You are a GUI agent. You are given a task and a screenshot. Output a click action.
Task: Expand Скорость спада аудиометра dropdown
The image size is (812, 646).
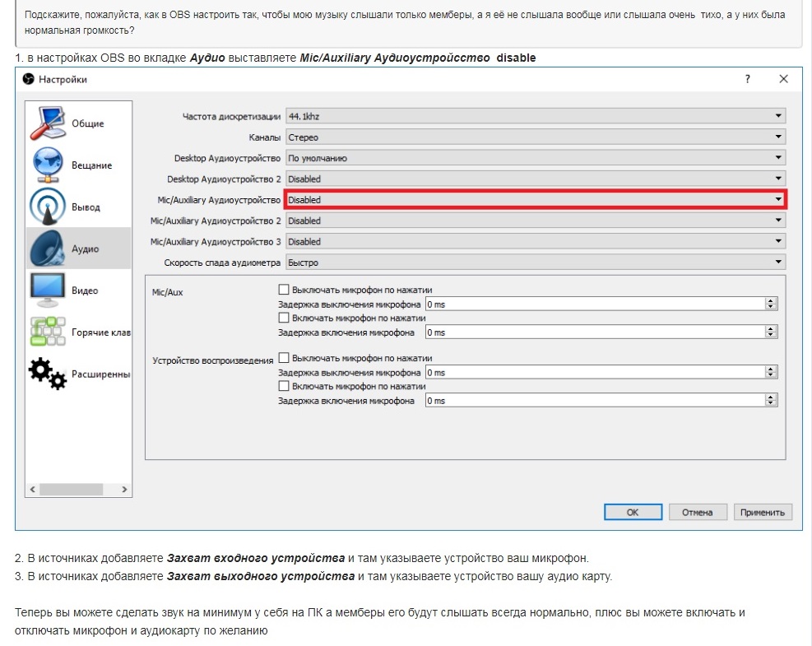tap(536, 263)
